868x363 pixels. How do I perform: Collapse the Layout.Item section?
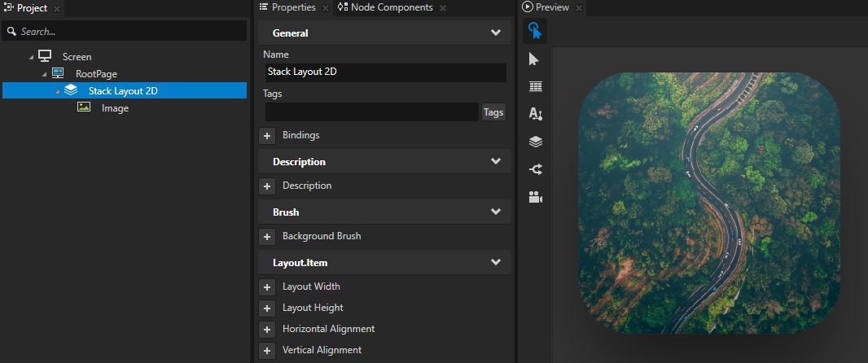[496, 263]
